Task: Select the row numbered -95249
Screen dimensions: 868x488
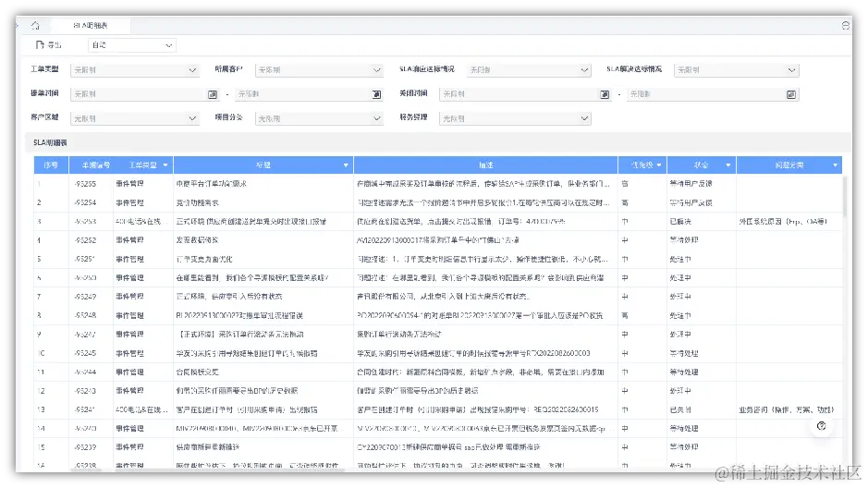Action: coord(437,297)
